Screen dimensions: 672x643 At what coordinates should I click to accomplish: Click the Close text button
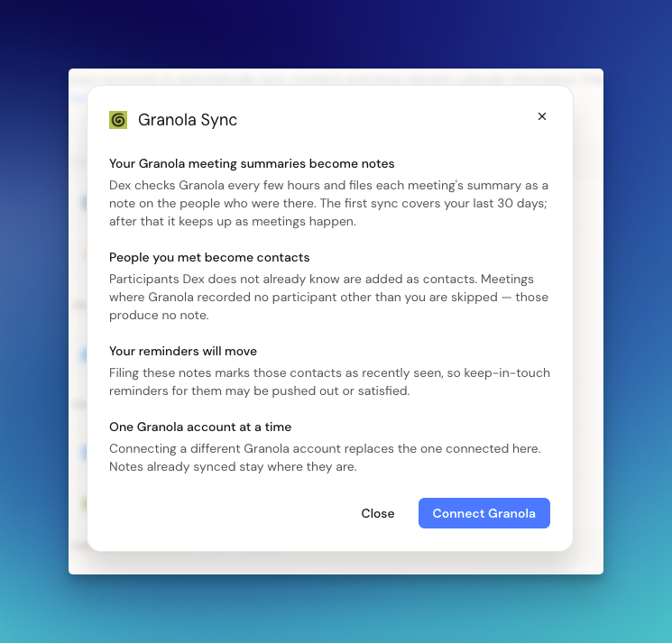coord(378,513)
